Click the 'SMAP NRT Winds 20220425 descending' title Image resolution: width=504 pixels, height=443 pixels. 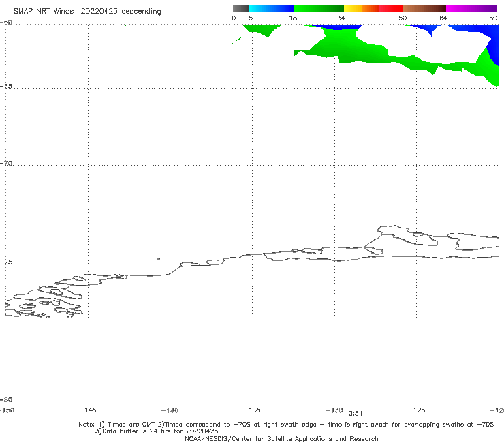[x=87, y=11]
